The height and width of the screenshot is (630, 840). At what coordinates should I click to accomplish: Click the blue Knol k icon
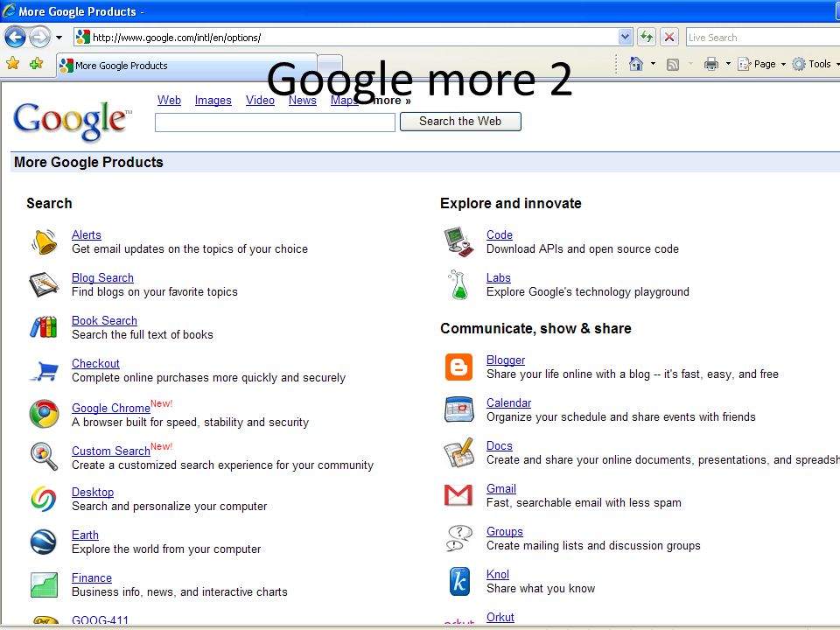click(459, 581)
